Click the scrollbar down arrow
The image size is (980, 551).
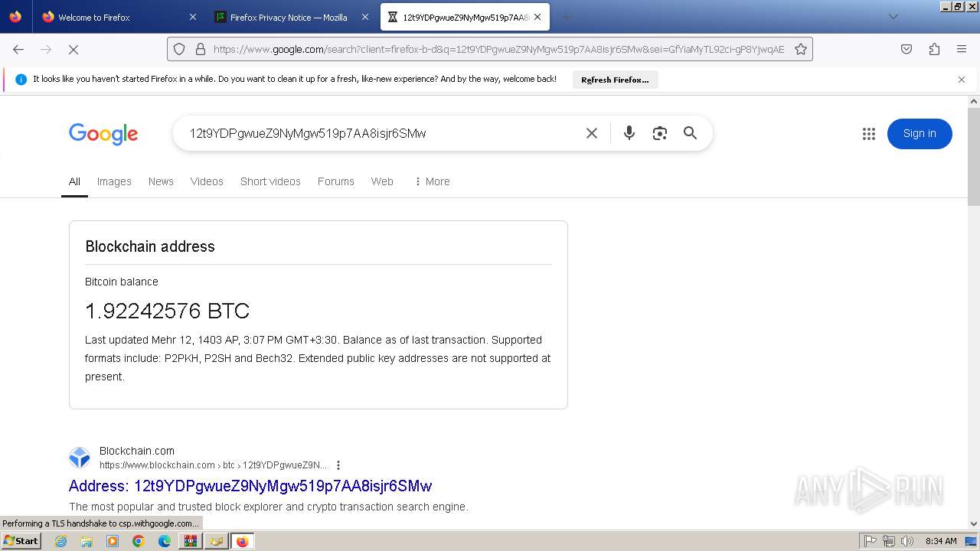tap(974, 524)
